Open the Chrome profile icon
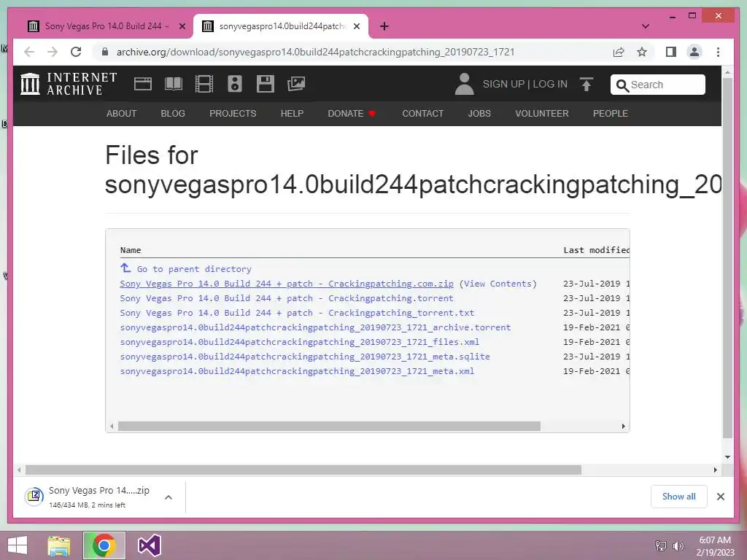 pyautogui.click(x=694, y=52)
